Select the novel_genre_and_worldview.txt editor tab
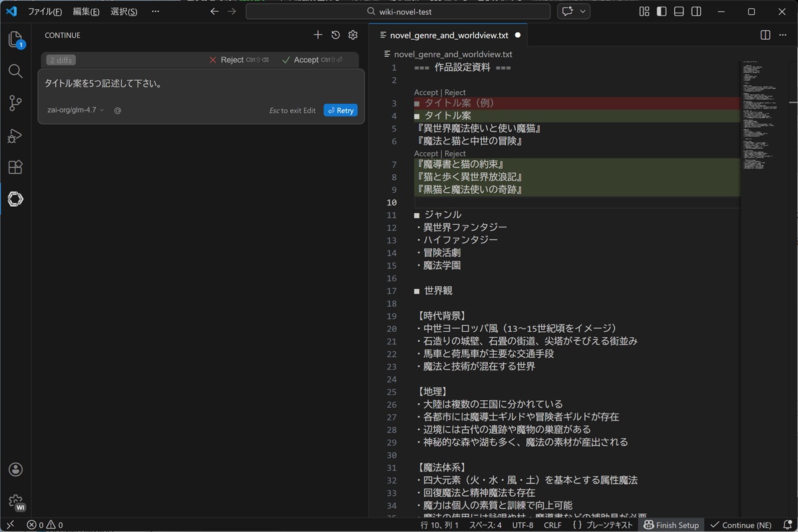The height and width of the screenshot is (532, 798). click(x=449, y=35)
